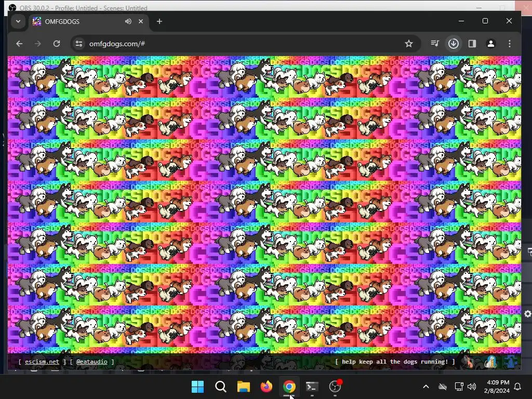The height and width of the screenshot is (399, 532).
Task: Open Windows Search from taskbar
Action: point(220,387)
